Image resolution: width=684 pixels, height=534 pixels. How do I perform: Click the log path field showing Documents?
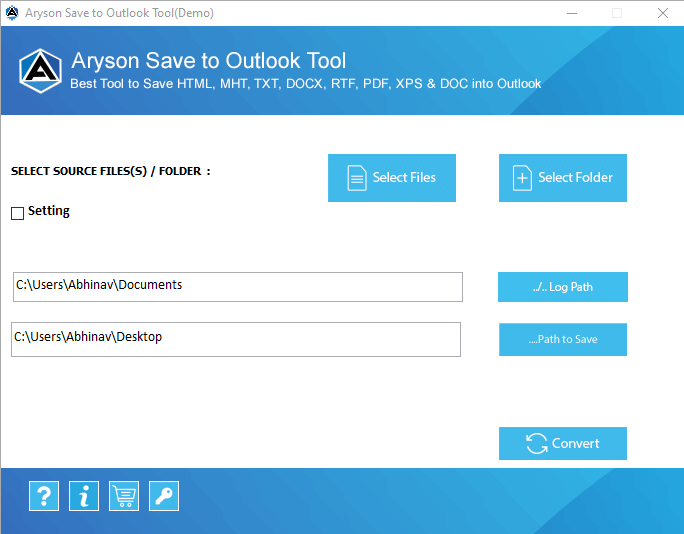click(x=238, y=287)
